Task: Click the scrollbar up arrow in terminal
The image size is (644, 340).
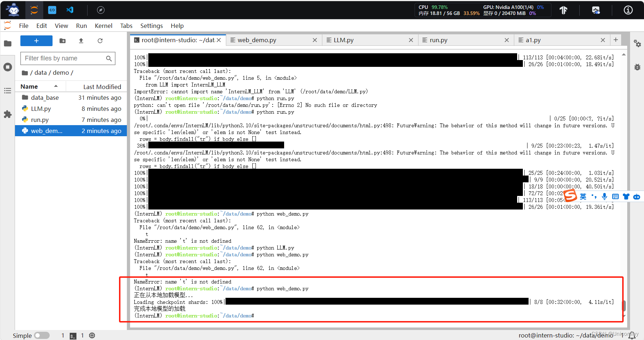Action: pos(624,55)
